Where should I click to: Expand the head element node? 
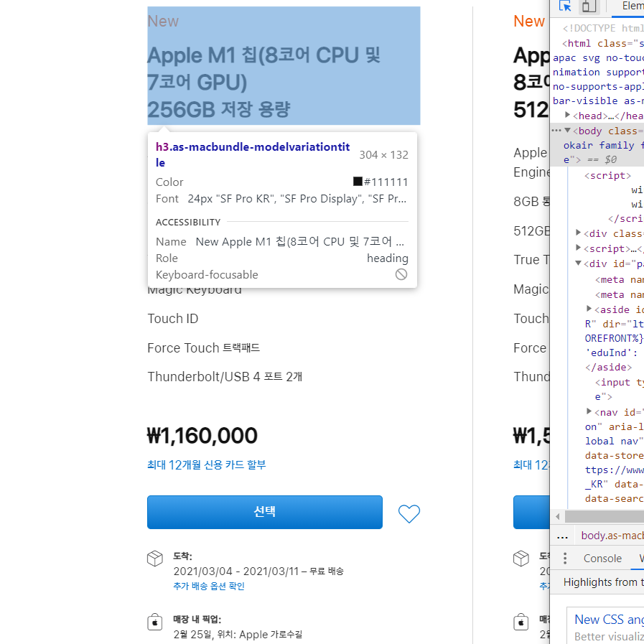pyautogui.click(x=567, y=115)
